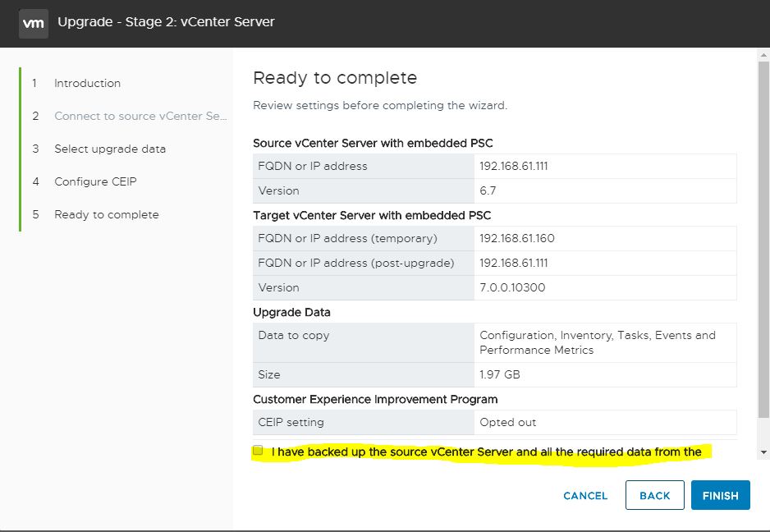
Task: Click the Data to copy label
Action: (x=294, y=335)
